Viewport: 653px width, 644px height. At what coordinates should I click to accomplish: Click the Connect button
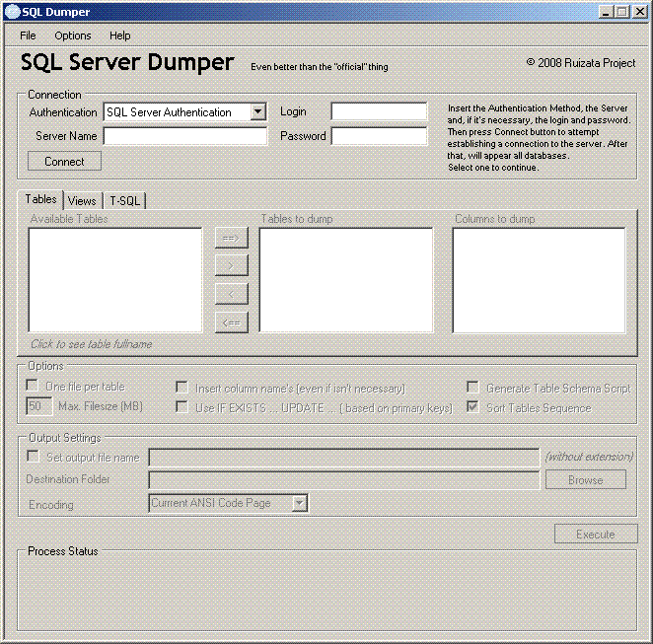pyautogui.click(x=64, y=161)
